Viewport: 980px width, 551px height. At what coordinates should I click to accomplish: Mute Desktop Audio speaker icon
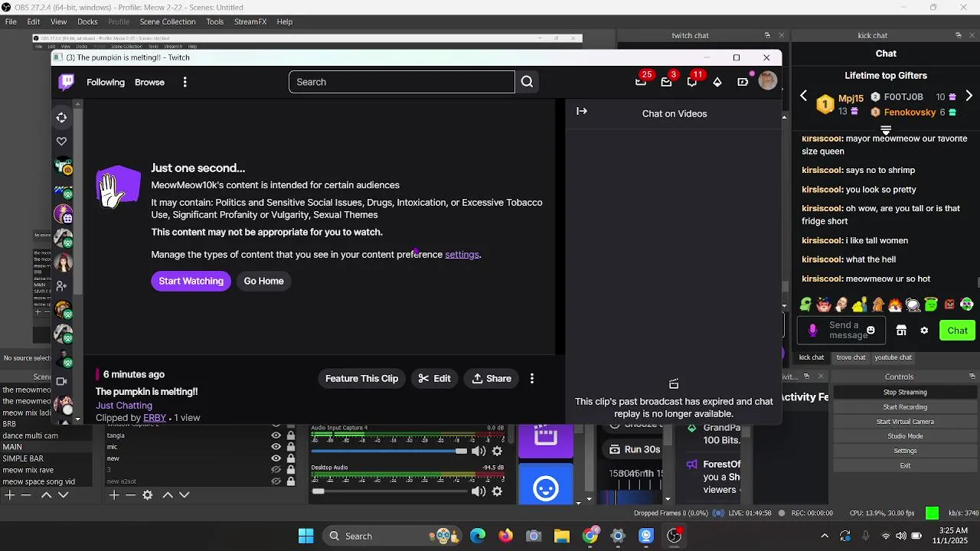(479, 491)
